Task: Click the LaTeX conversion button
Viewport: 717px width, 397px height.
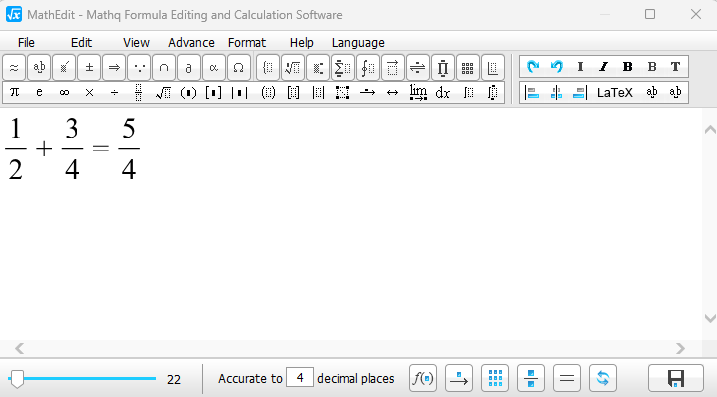Action: (x=615, y=93)
